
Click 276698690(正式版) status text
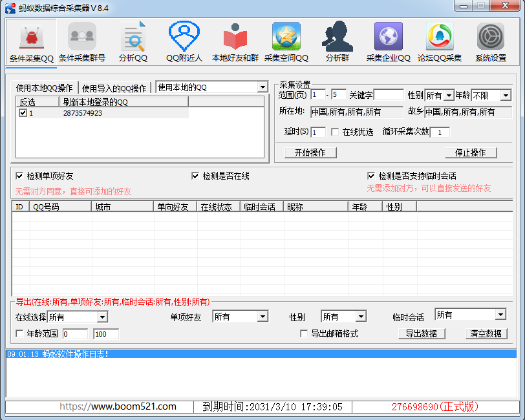tap(435, 407)
